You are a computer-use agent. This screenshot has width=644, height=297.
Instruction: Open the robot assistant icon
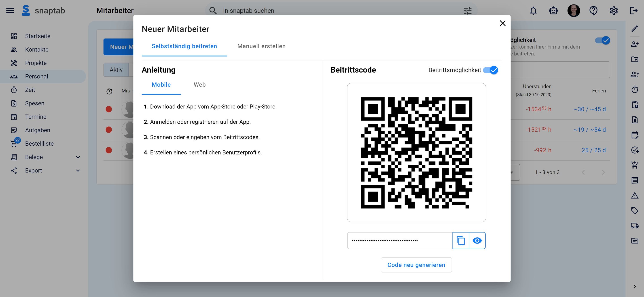point(553,11)
